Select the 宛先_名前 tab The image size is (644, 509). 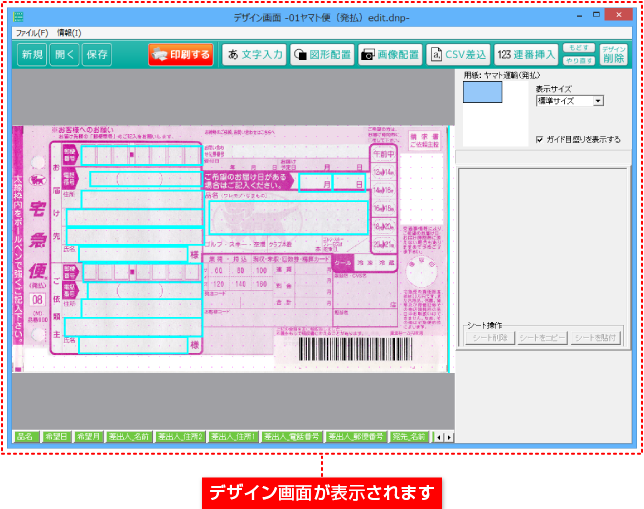coord(409,437)
